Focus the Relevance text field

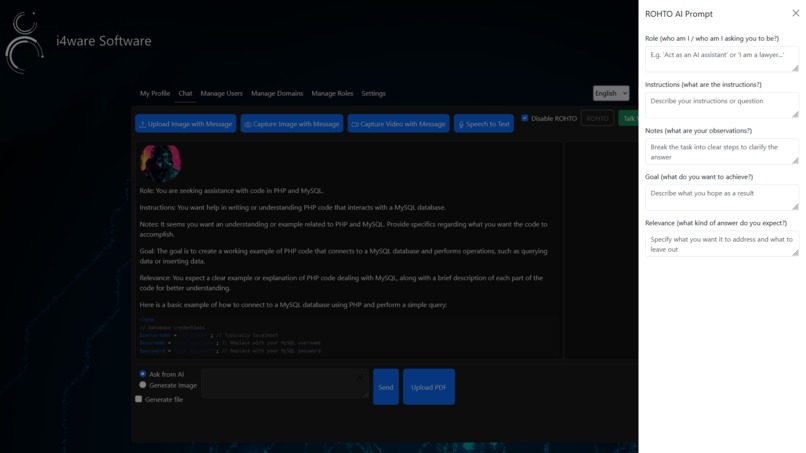(x=722, y=244)
